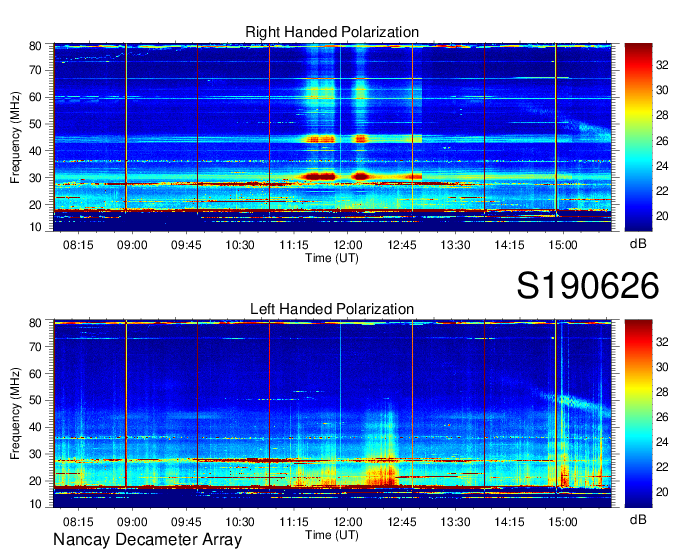
Task: Click "09:00" time tick of Left Handed plot
Action: coord(132,522)
